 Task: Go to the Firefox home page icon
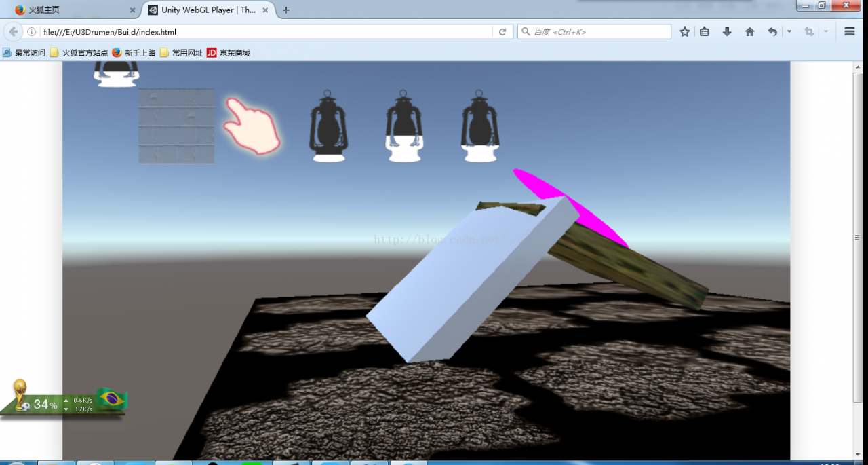[x=749, y=32]
